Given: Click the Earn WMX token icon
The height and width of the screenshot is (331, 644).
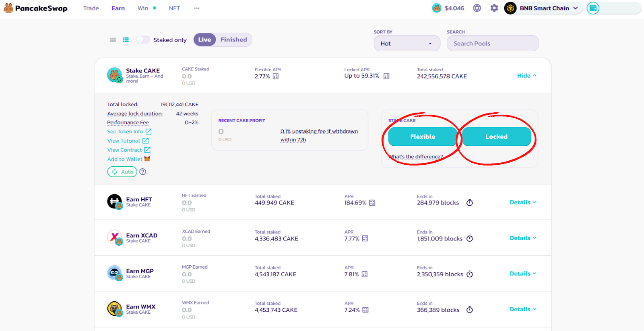Looking at the screenshot, I should [x=115, y=308].
